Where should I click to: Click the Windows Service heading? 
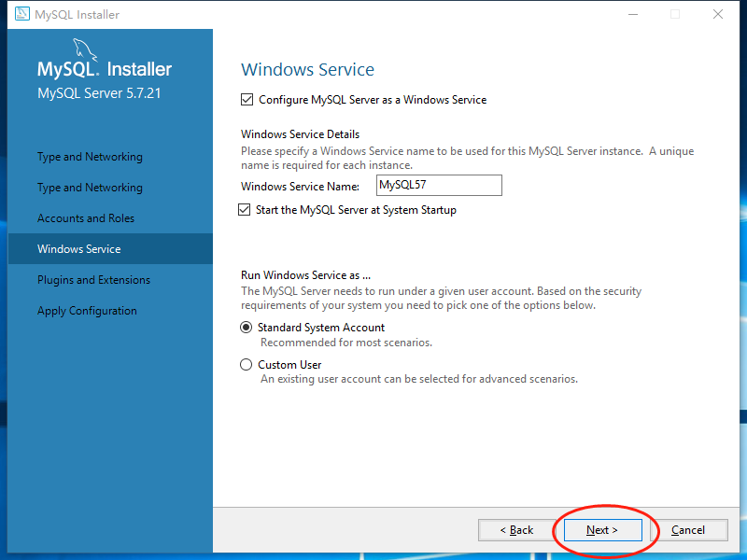point(308,69)
